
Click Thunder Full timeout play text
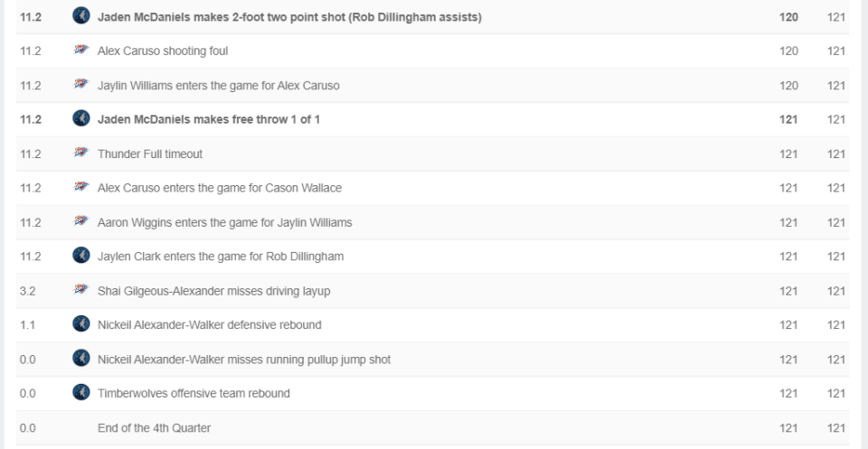pyautogui.click(x=150, y=154)
